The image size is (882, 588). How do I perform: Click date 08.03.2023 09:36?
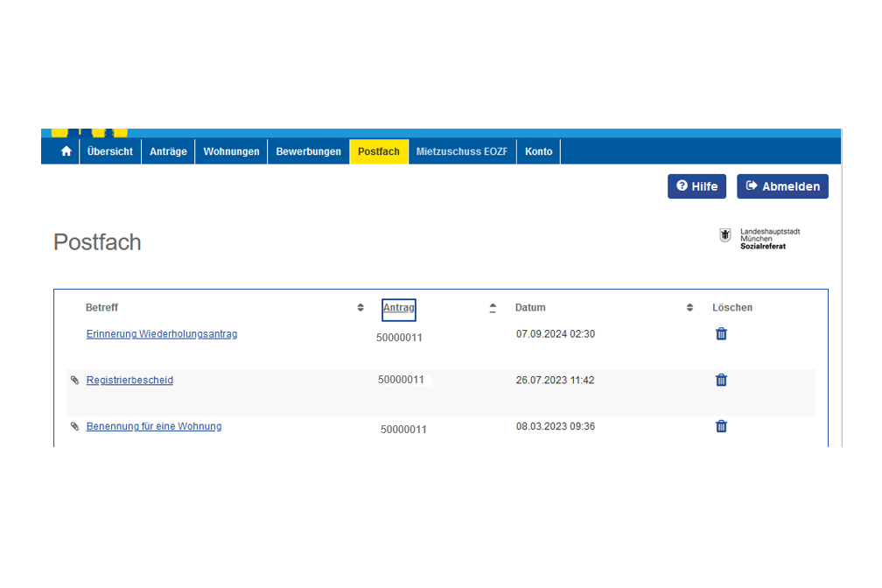[x=556, y=426]
